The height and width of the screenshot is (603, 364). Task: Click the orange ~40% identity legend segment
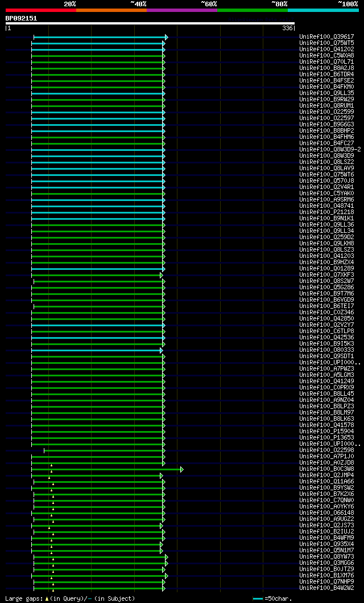(x=111, y=10)
